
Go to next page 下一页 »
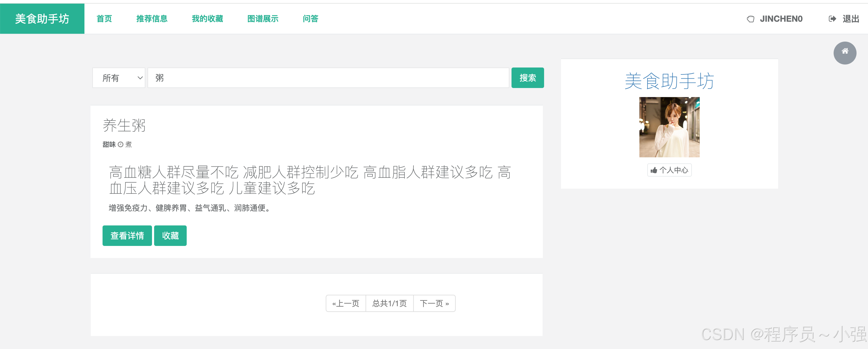[x=434, y=303]
